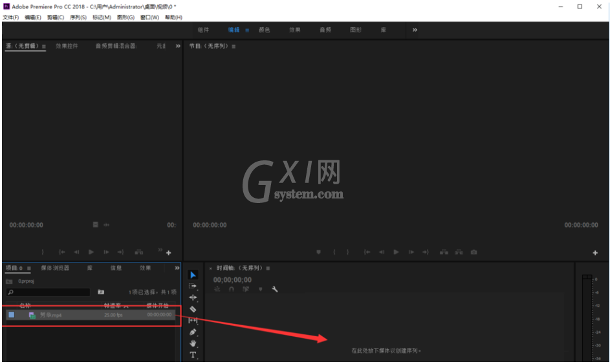Screen dimensions: 610x364
Task: Click find in bin folder icon
Action: click(x=101, y=292)
